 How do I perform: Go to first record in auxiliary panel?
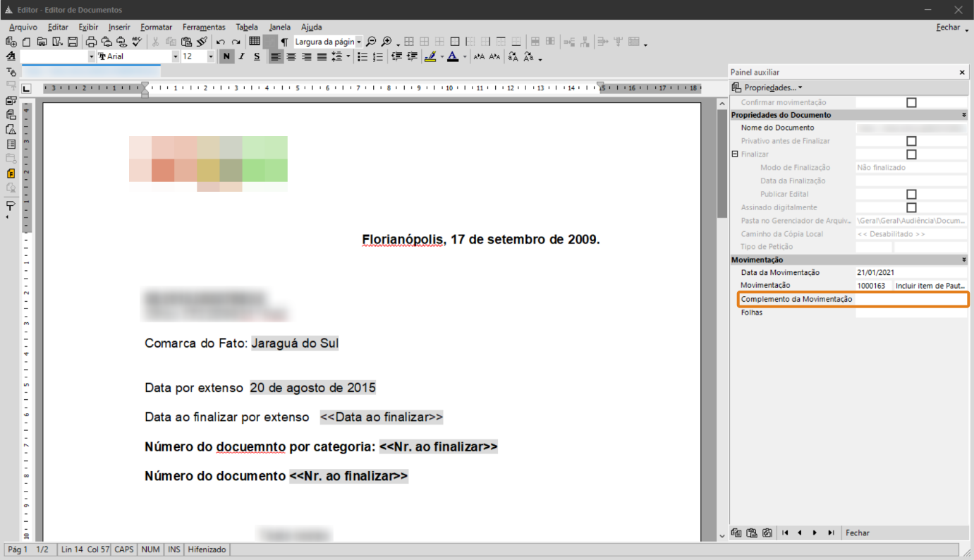click(785, 533)
